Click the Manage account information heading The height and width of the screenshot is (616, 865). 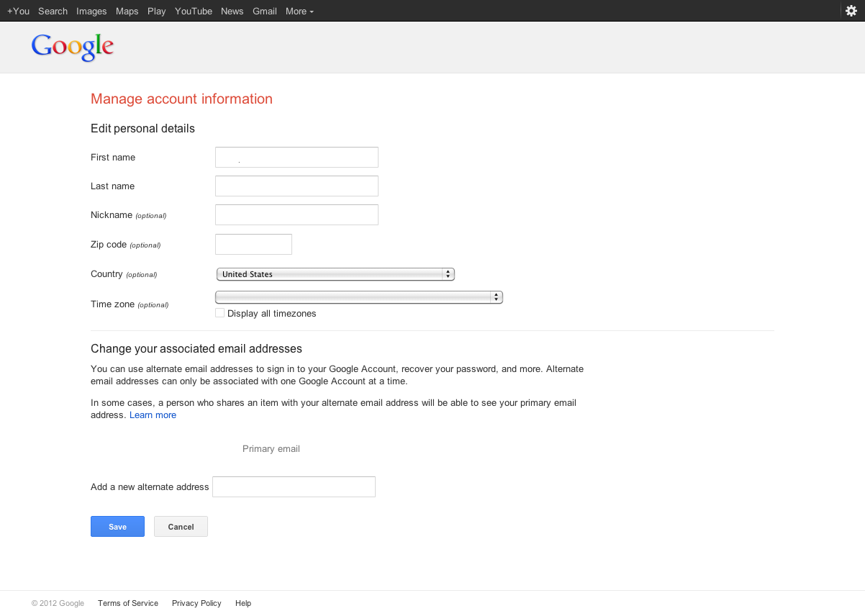[181, 99]
